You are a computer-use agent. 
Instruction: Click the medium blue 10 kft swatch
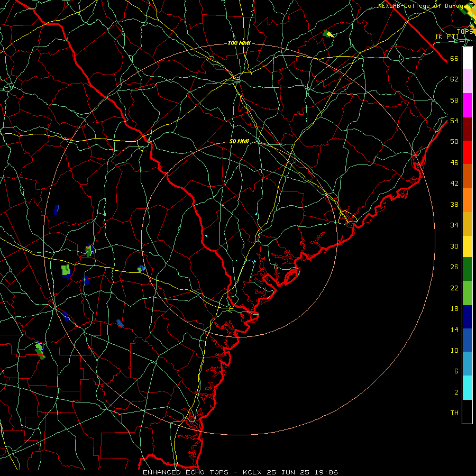tap(467, 340)
